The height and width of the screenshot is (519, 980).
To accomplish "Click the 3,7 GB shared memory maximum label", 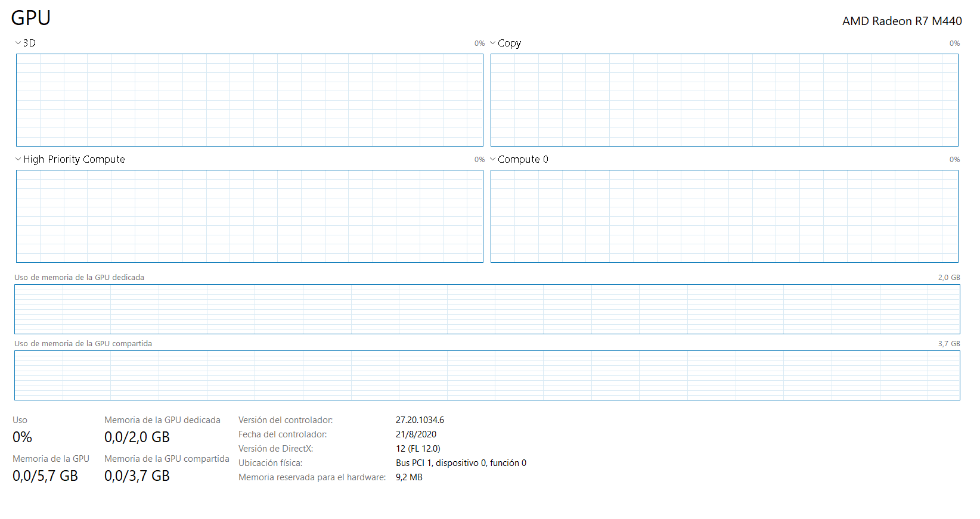I will pyautogui.click(x=949, y=344).
